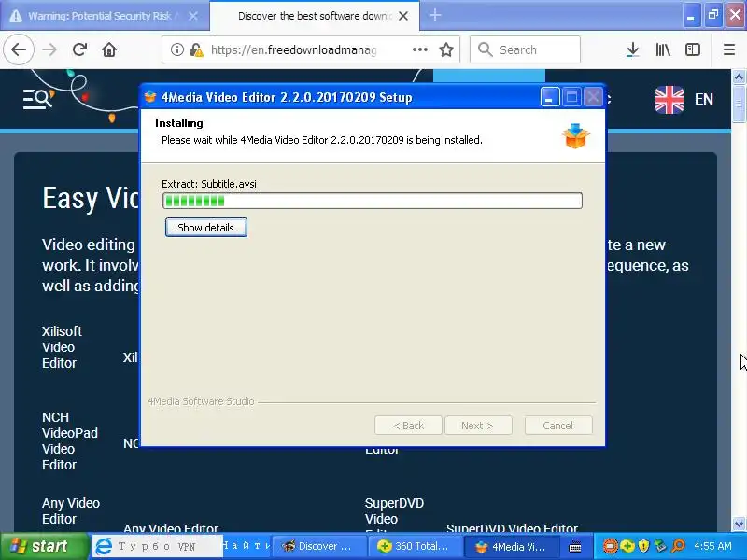Click Any Video Editor link on left

71,511
